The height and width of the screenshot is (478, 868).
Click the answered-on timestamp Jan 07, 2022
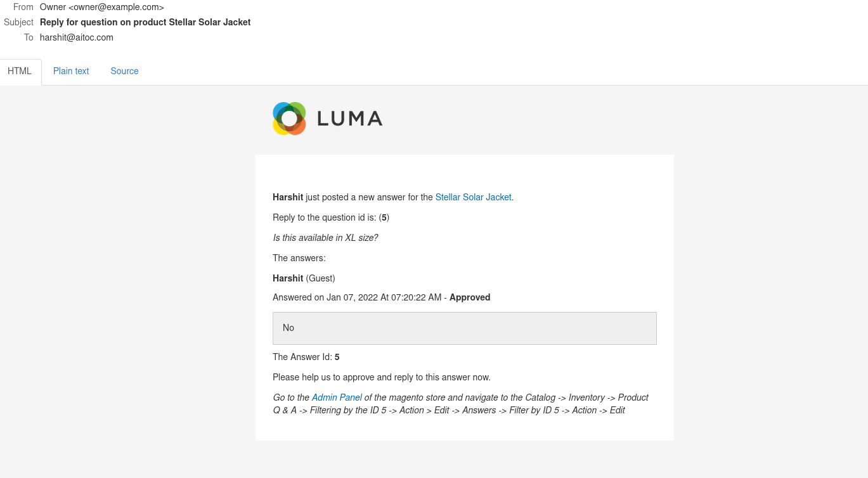(352, 297)
